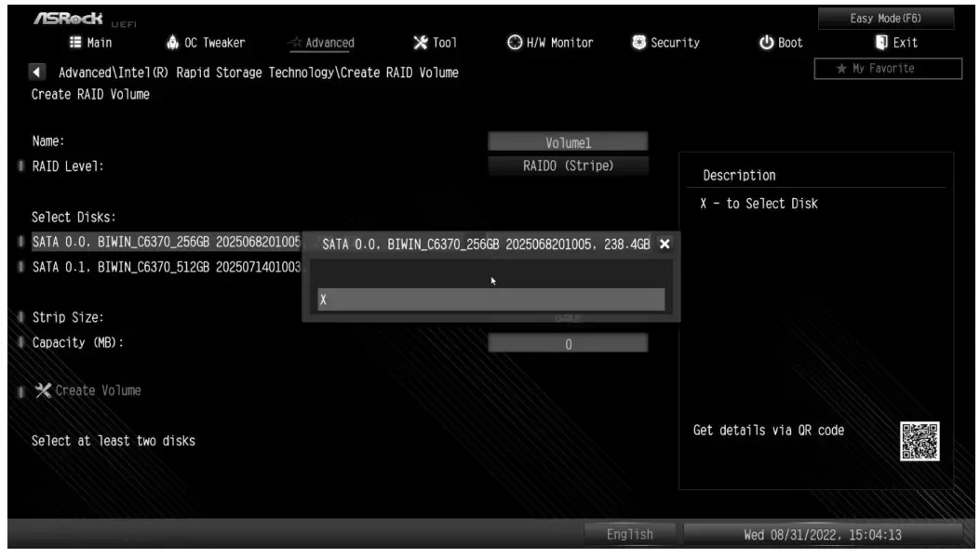Click the Create Volume tools icon
This screenshot has height=557, width=980.
click(x=43, y=391)
